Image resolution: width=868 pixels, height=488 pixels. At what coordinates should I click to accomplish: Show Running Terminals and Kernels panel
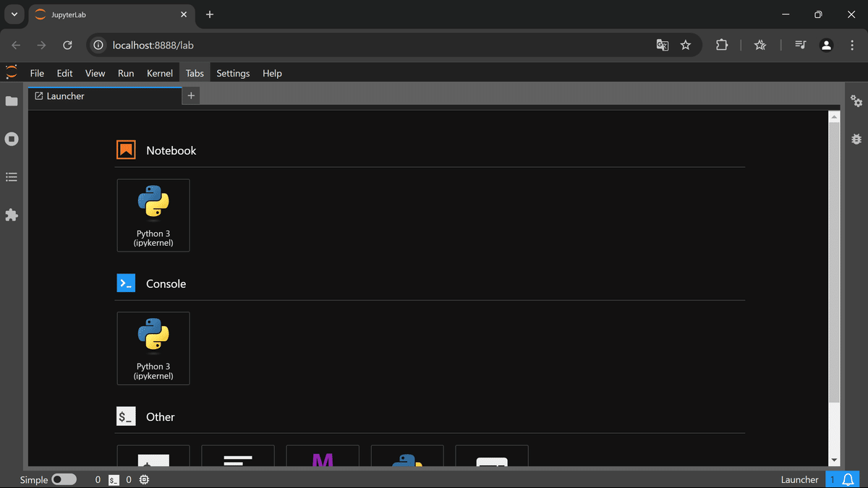click(12, 139)
